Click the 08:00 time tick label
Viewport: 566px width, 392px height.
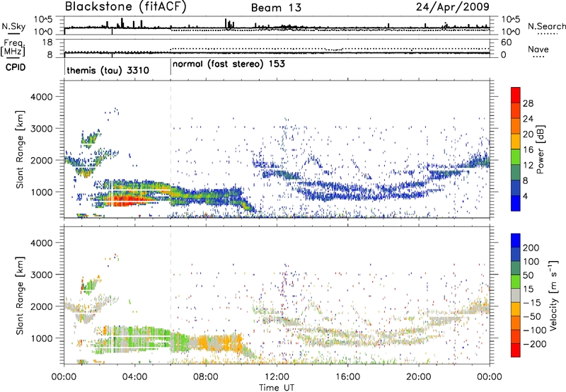point(206,377)
